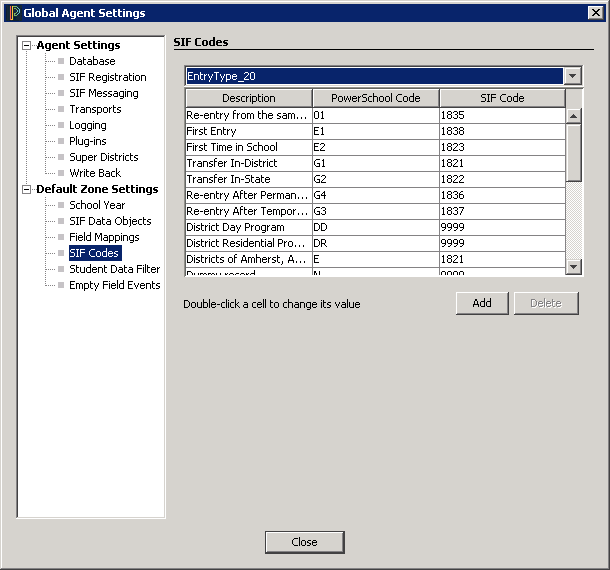Open School Year zone settings
This screenshot has width=610, height=570.
tap(97, 205)
